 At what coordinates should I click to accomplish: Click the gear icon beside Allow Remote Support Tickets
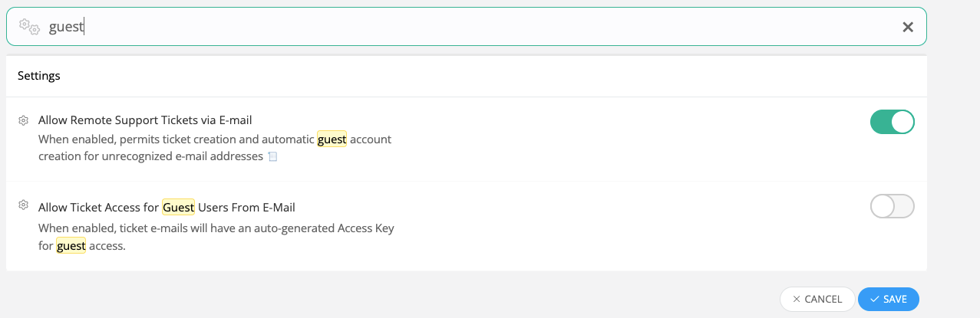24,120
